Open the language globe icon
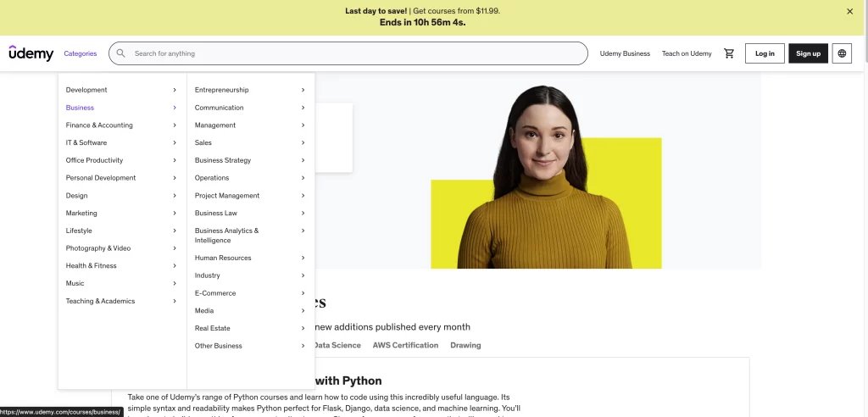 (842, 53)
